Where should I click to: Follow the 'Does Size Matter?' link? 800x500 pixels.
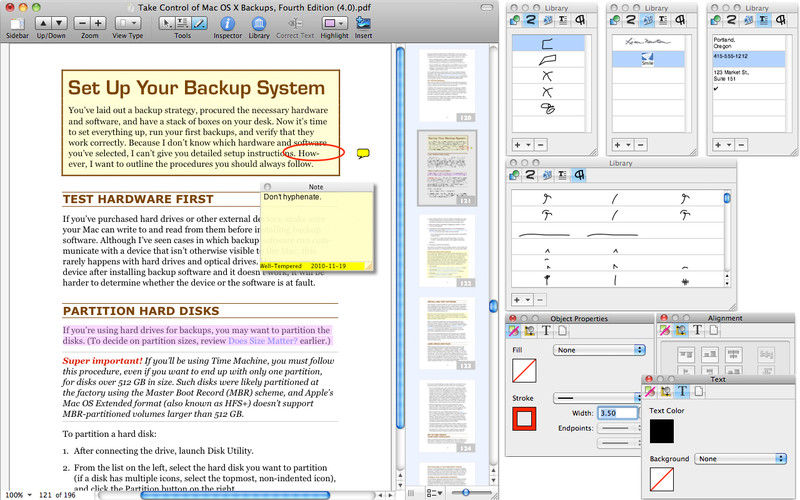click(x=263, y=341)
